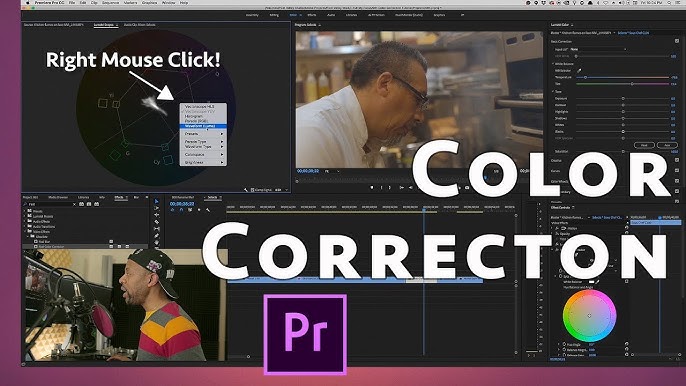
Task: Open the Colorspace submenu
Action: (203, 154)
